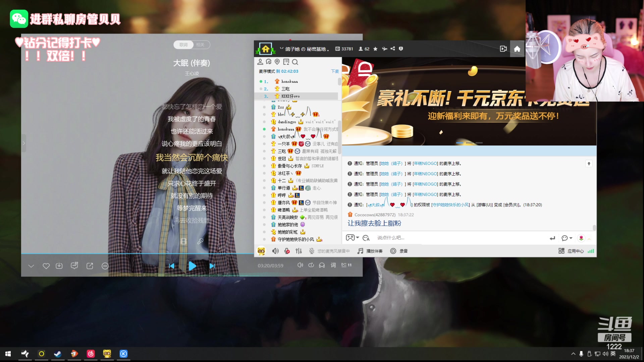Select user 守护她她快乐的小风
644x362 pixels.
point(296,239)
